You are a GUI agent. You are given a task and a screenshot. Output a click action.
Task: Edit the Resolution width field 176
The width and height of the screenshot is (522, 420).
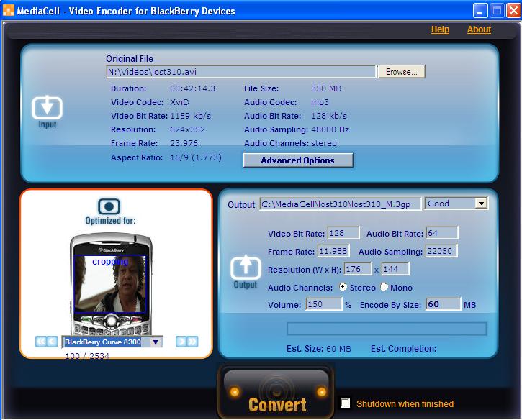point(358,269)
